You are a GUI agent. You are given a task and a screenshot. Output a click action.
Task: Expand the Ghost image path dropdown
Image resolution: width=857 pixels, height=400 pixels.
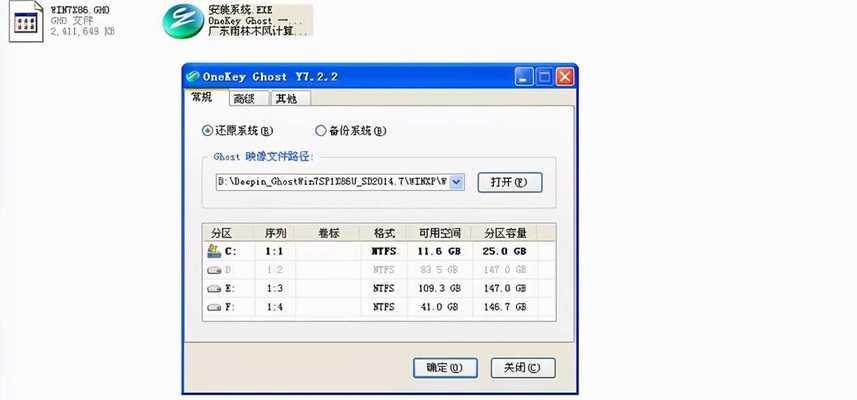[457, 182]
